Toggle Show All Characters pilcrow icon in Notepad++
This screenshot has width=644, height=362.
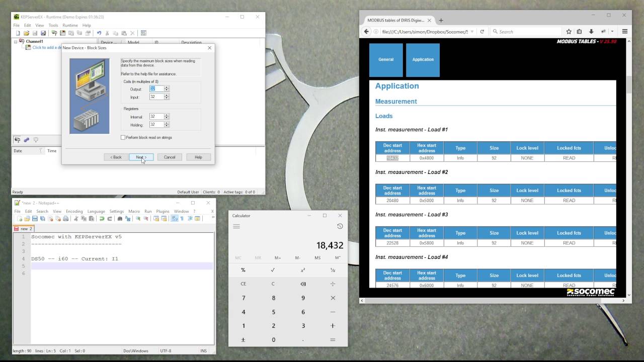click(x=182, y=219)
